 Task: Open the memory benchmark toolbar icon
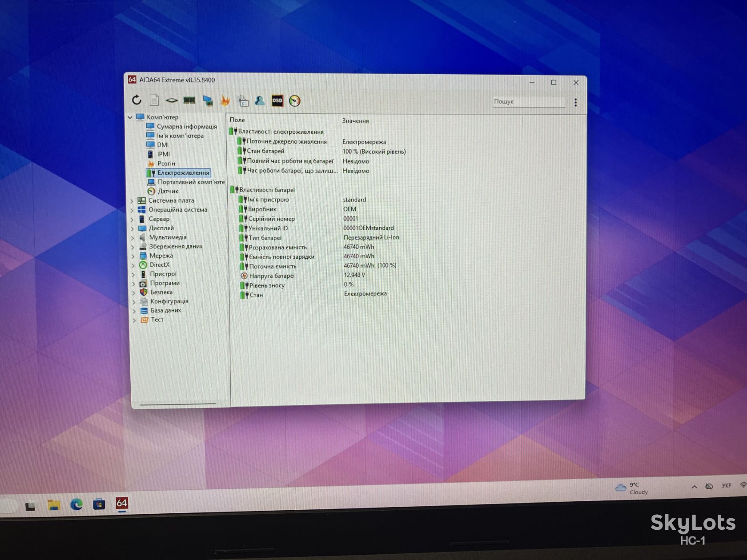click(189, 100)
